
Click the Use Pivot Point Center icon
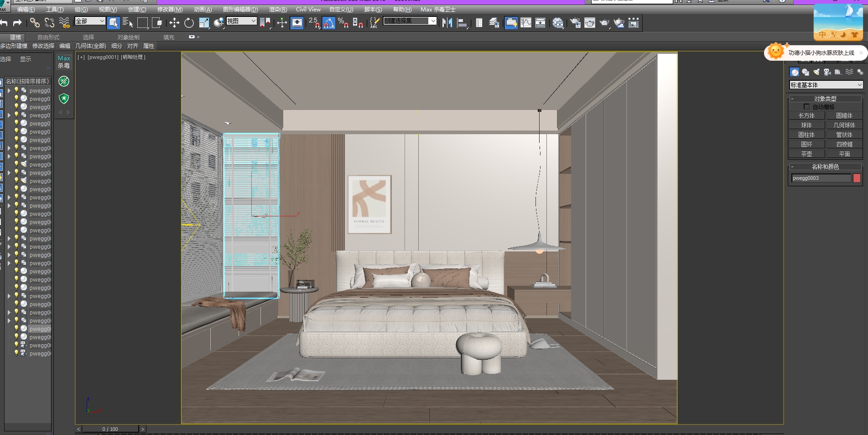coord(265,23)
